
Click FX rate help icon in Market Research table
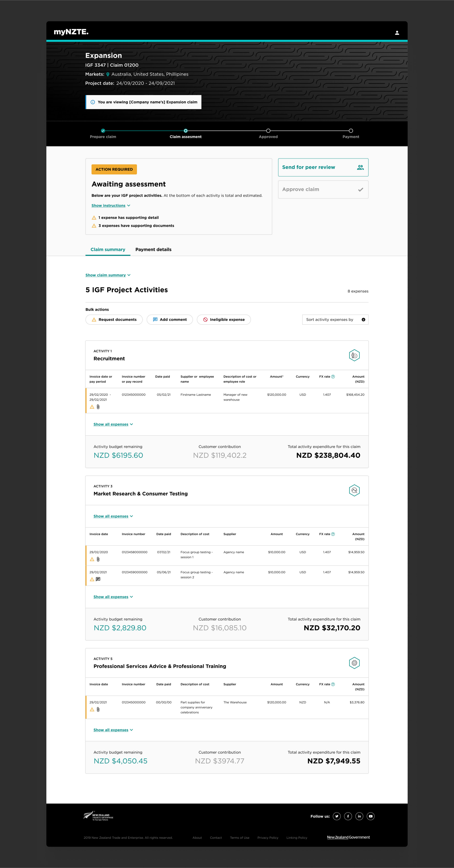pyautogui.click(x=333, y=534)
